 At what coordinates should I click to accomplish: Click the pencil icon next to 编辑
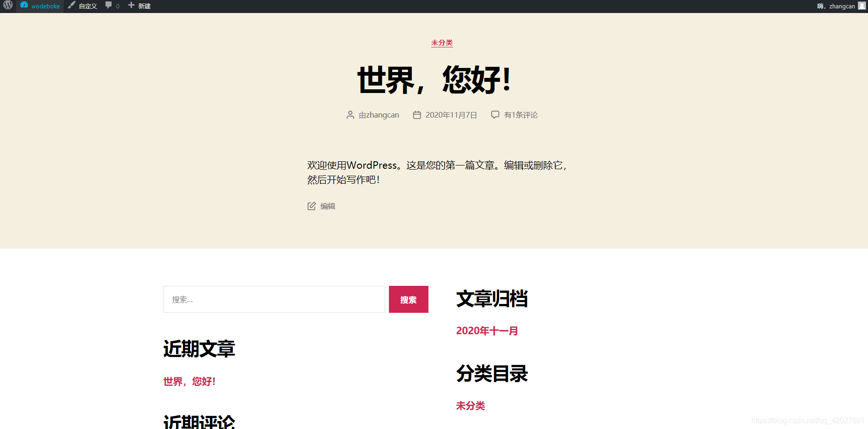click(312, 206)
